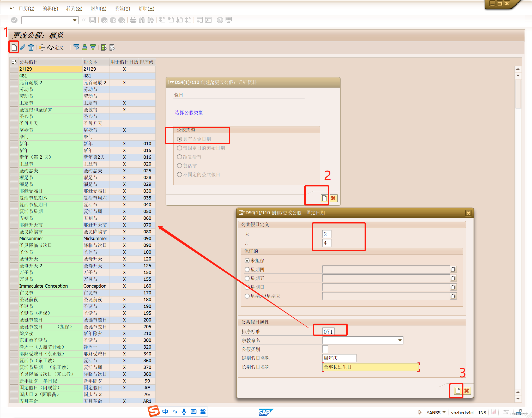
Task: Open the command field dropdown arrow
Action: [75, 20]
